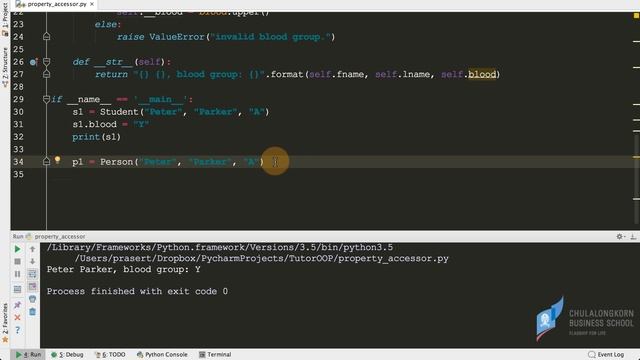Click the fold end marker on line 34
The height and width of the screenshot is (360, 640).
click(47, 162)
